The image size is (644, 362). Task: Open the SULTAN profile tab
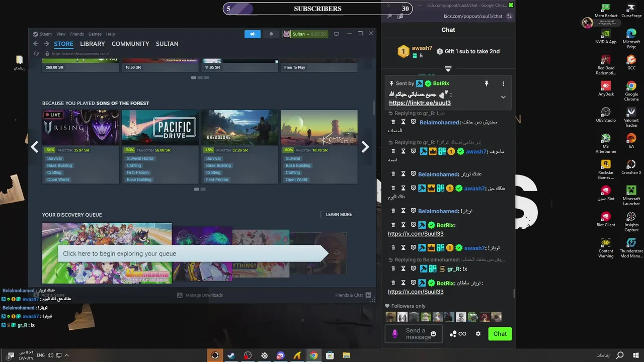[x=167, y=44]
